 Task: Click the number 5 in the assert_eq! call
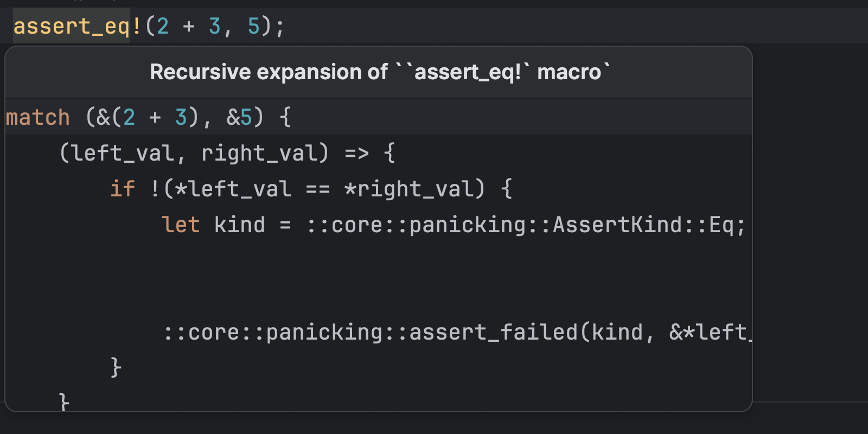coord(253,26)
